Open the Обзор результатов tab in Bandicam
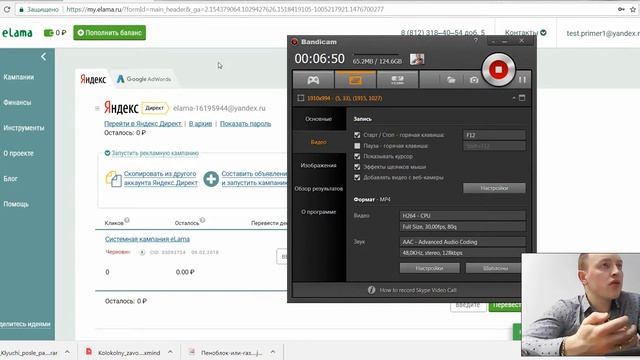Viewport: 640px width, 360px height. [x=318, y=189]
